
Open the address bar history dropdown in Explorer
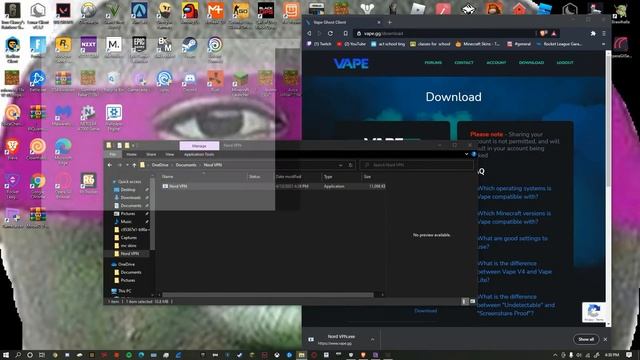coord(340,165)
